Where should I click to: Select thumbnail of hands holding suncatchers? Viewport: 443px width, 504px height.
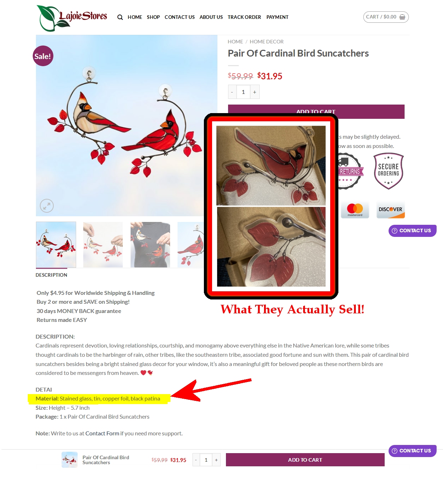103,245
